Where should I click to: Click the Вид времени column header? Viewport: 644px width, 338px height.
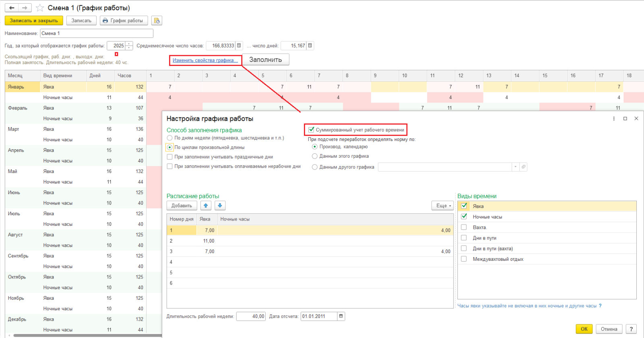click(58, 76)
